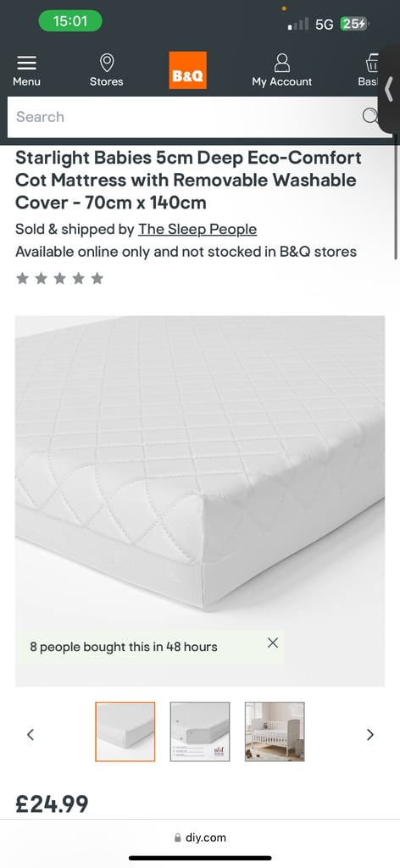Screen dimensions: 400x868
Task: Open the Stores location pin icon
Action: pos(106,63)
